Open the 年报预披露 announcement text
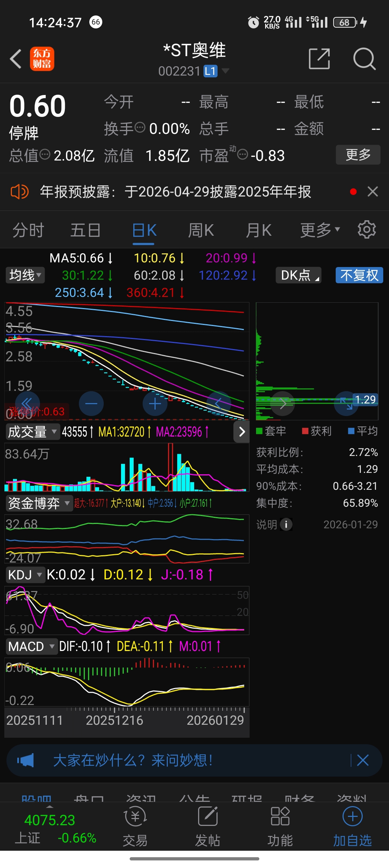 (175, 191)
